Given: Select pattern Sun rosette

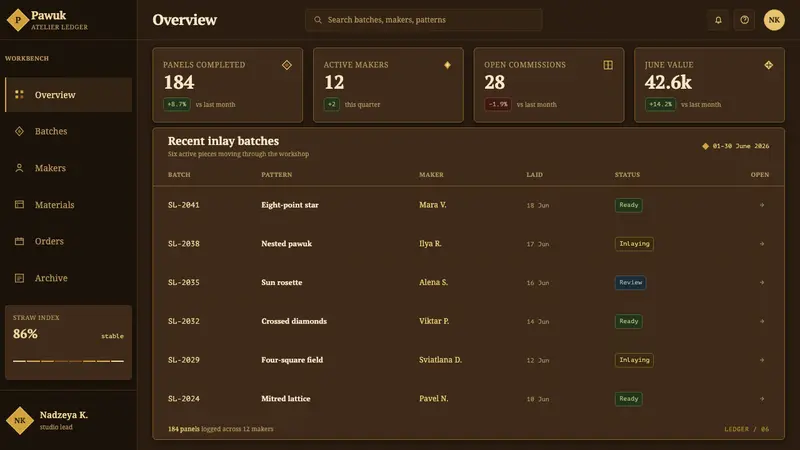Looking at the screenshot, I should pyautogui.click(x=282, y=283).
